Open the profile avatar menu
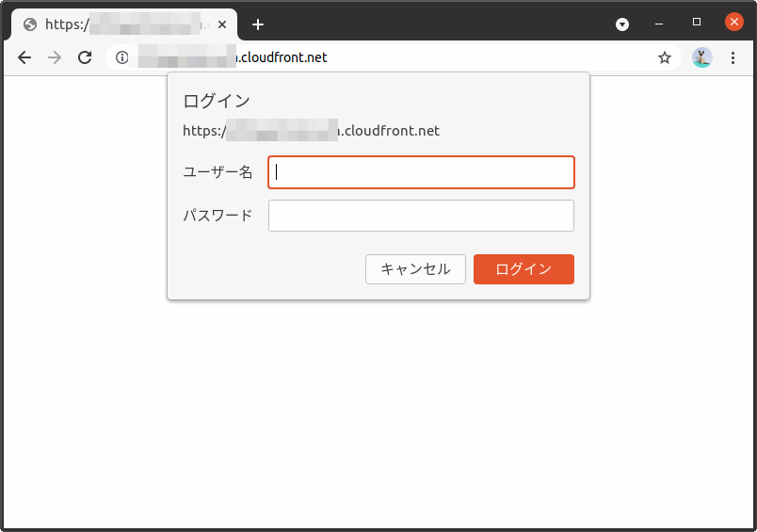The image size is (757, 532). click(702, 57)
